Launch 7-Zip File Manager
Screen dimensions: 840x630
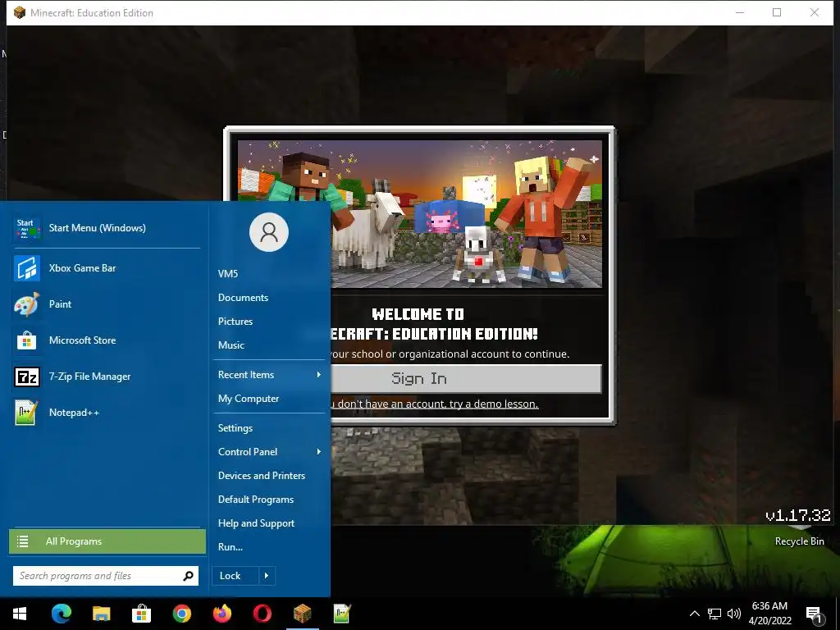click(x=106, y=377)
